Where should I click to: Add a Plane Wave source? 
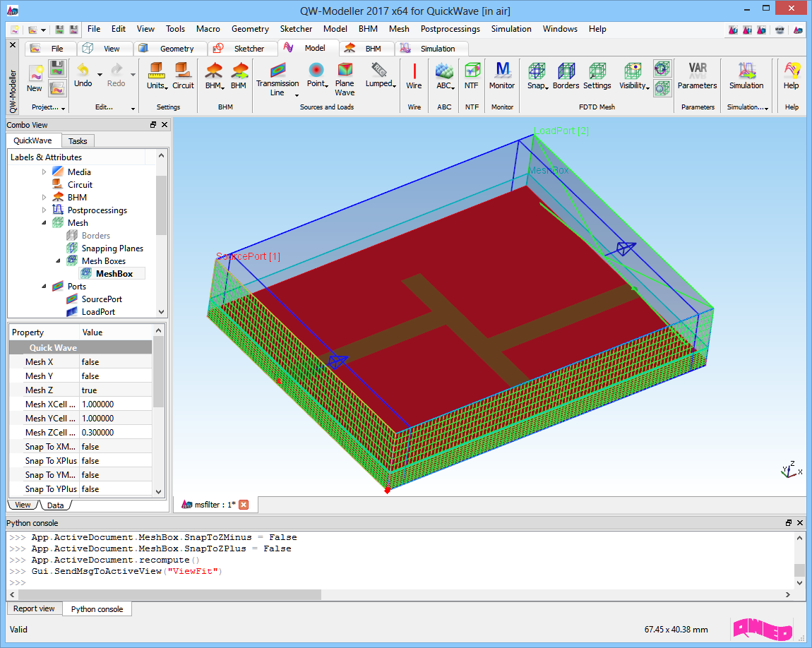(x=345, y=69)
